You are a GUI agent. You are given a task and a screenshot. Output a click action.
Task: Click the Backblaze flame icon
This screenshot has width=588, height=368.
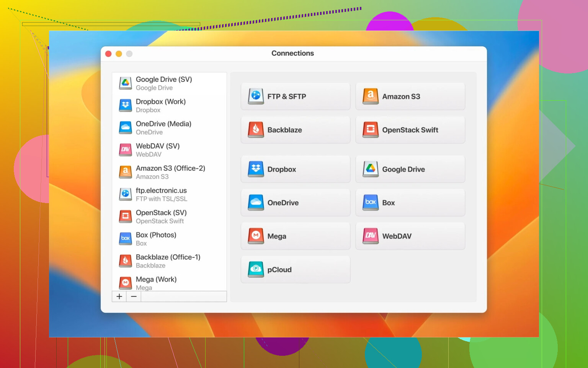(256, 130)
